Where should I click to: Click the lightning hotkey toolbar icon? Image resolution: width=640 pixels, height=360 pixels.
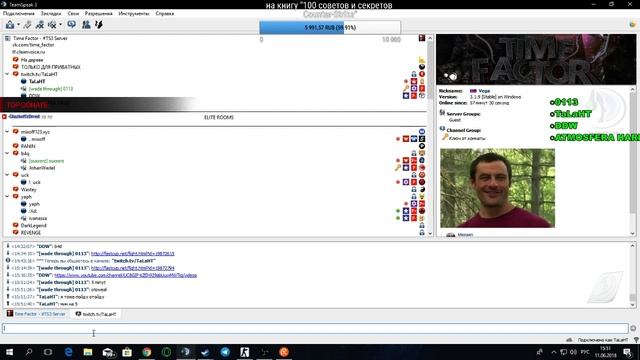98,25
